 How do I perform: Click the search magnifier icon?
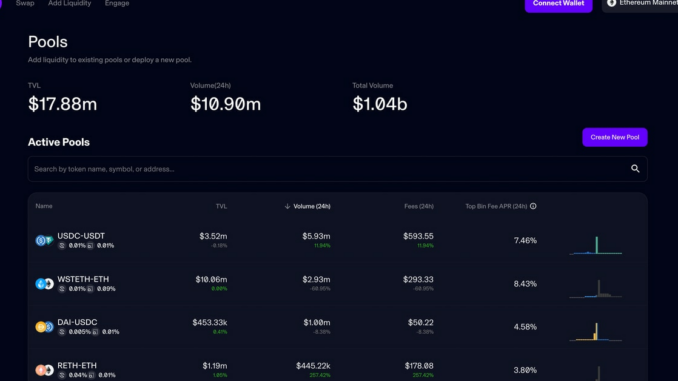(635, 169)
